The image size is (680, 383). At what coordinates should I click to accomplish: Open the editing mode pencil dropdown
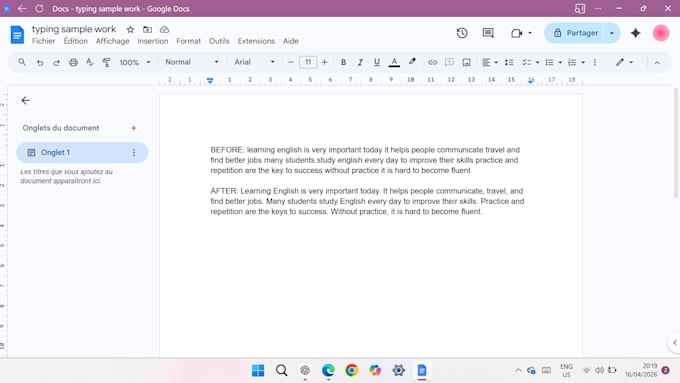coord(624,62)
